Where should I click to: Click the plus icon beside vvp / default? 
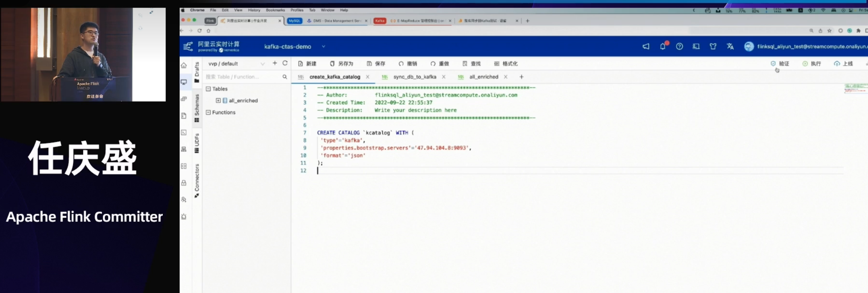pos(275,63)
